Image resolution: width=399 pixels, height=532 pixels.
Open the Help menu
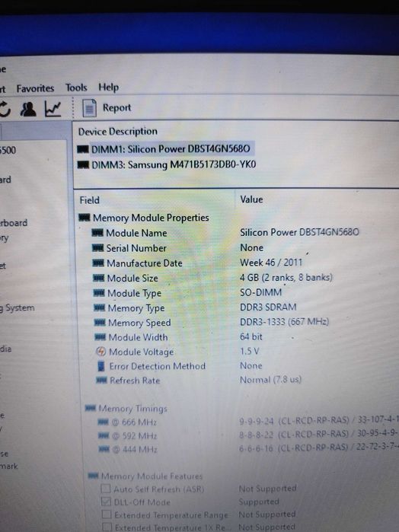click(108, 88)
